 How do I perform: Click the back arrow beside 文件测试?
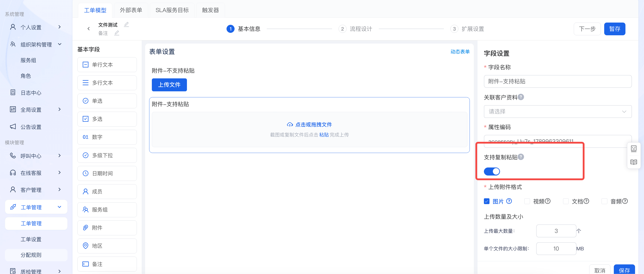[89, 29]
